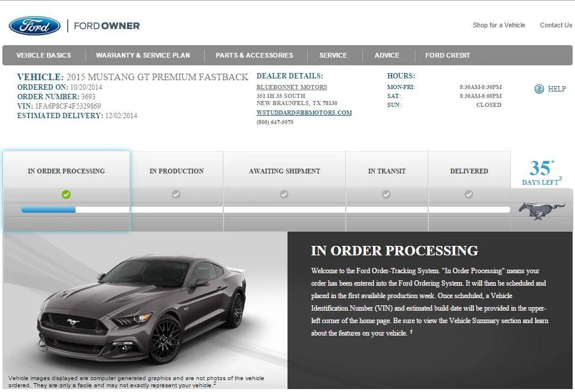575x392 pixels.
Task: Click the gray checkmark under Delivered
Action: coord(469,194)
